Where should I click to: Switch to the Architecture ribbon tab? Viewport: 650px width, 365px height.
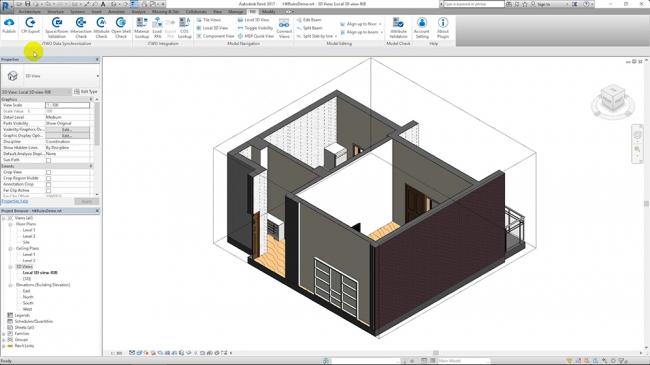click(30, 12)
